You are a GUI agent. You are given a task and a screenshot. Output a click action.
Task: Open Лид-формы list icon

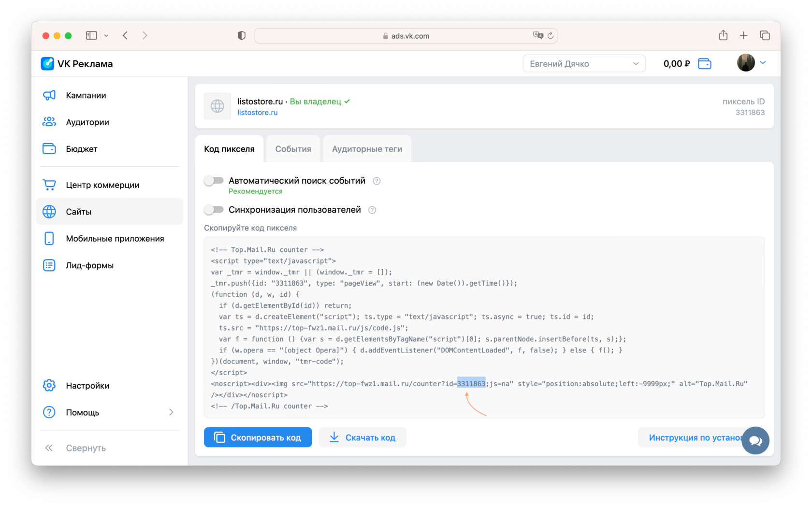49,265
